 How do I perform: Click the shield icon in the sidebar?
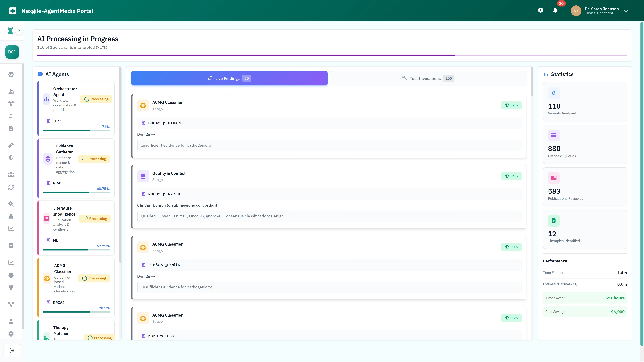point(11,157)
